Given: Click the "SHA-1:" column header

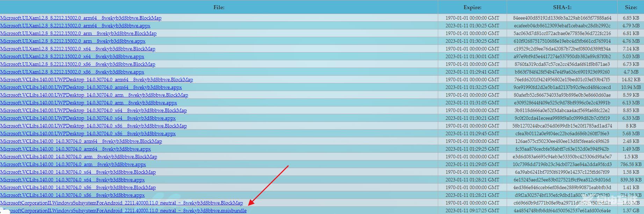Looking at the screenshot, I should click(x=562, y=7).
